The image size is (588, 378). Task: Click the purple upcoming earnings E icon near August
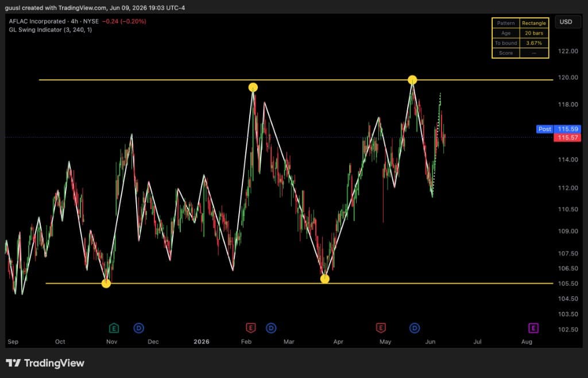[533, 329]
